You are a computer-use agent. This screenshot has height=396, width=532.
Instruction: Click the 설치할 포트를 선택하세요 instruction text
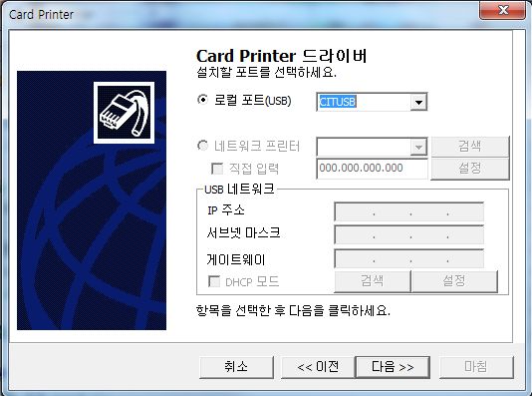coord(266,73)
